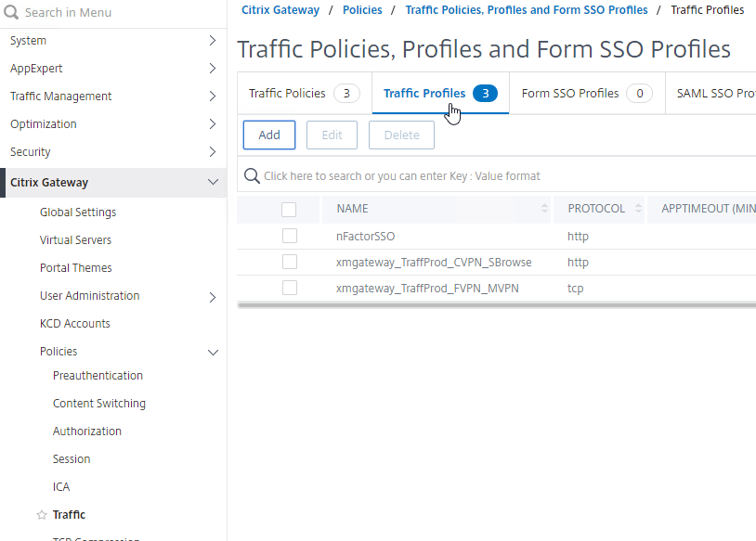
Task: Click the Key : Value search field
Action: pos(497,175)
